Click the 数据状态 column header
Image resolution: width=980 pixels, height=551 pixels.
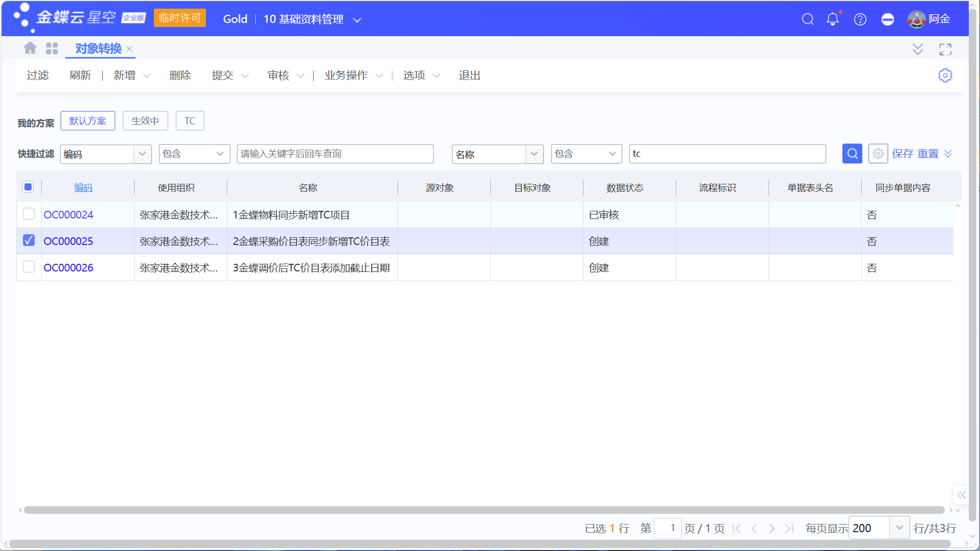[x=625, y=187]
